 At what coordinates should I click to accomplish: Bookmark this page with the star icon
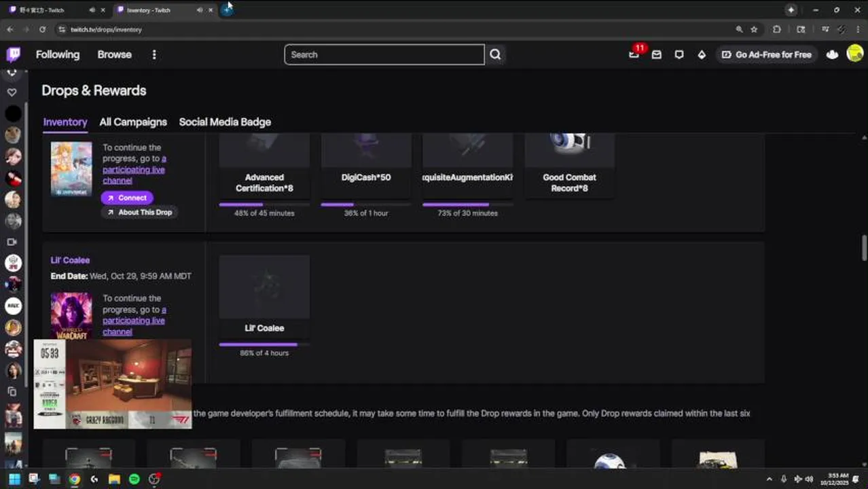tap(754, 29)
